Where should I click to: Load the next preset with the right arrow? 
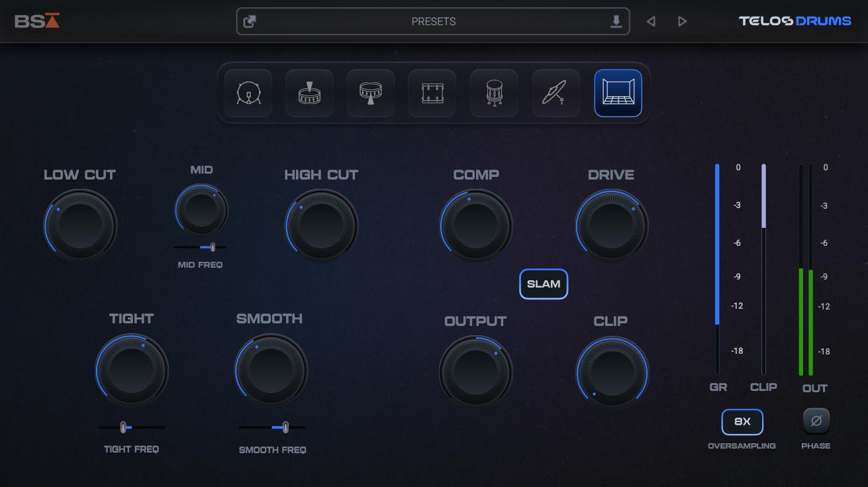click(x=682, y=21)
